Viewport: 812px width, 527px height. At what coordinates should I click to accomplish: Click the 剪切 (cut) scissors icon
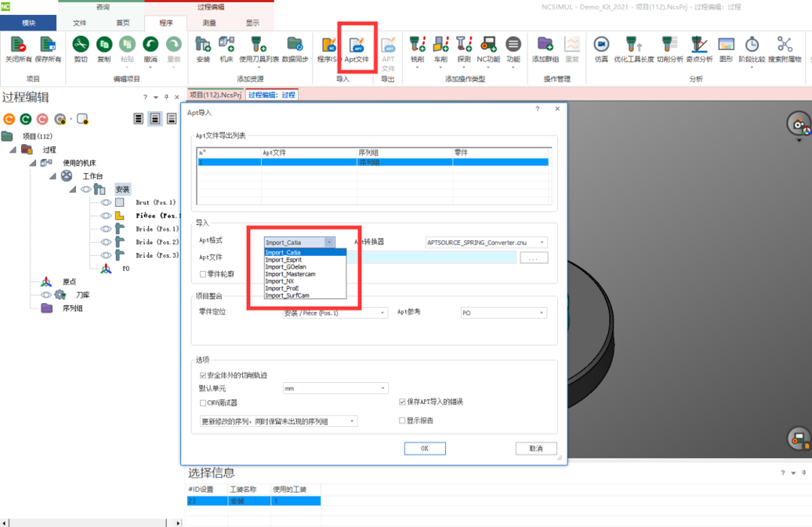click(x=81, y=45)
